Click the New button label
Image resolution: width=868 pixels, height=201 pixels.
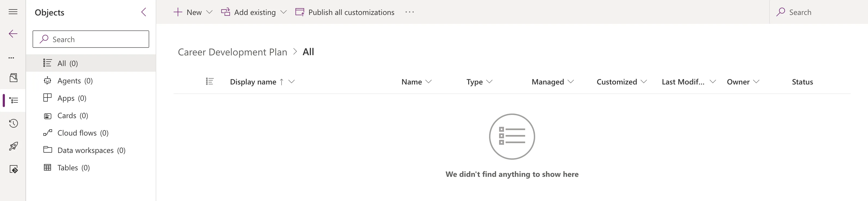(194, 12)
